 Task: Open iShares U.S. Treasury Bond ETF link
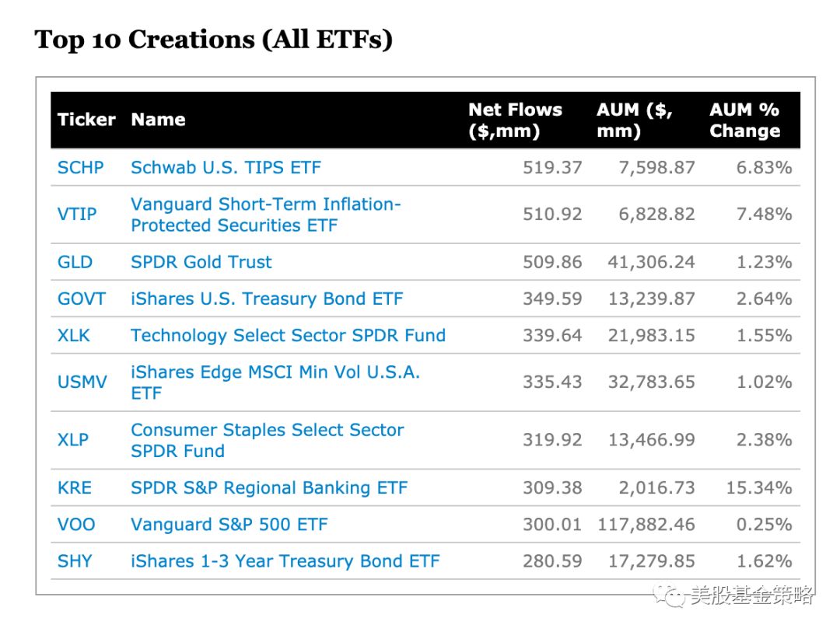point(267,299)
